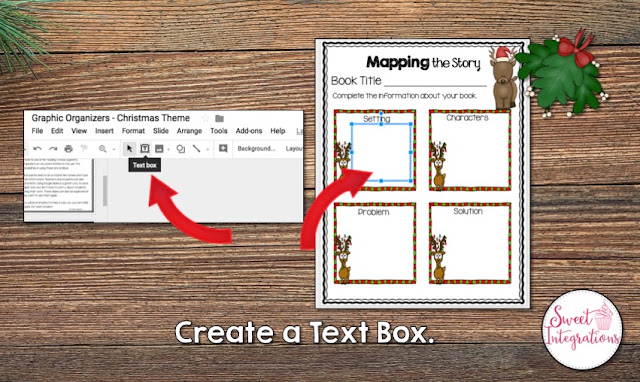Screen dimensions: 640x382
Task: Click the Characters box on the worksheet
Action: click(469, 150)
